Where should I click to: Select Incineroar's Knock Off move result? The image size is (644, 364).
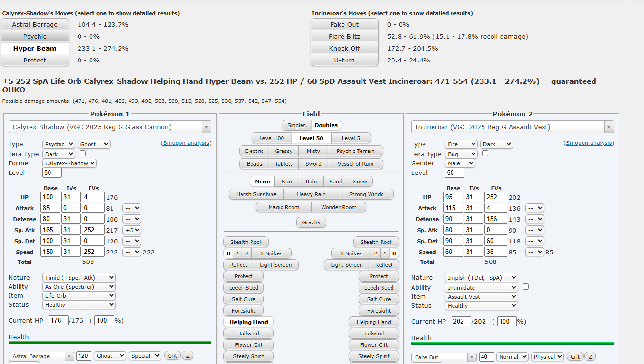point(344,48)
